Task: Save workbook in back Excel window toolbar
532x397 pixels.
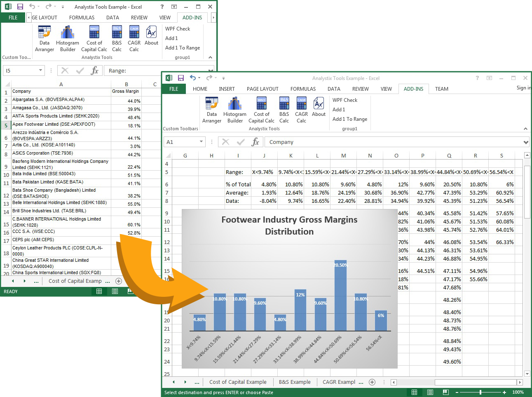Action: pyautogui.click(x=20, y=7)
